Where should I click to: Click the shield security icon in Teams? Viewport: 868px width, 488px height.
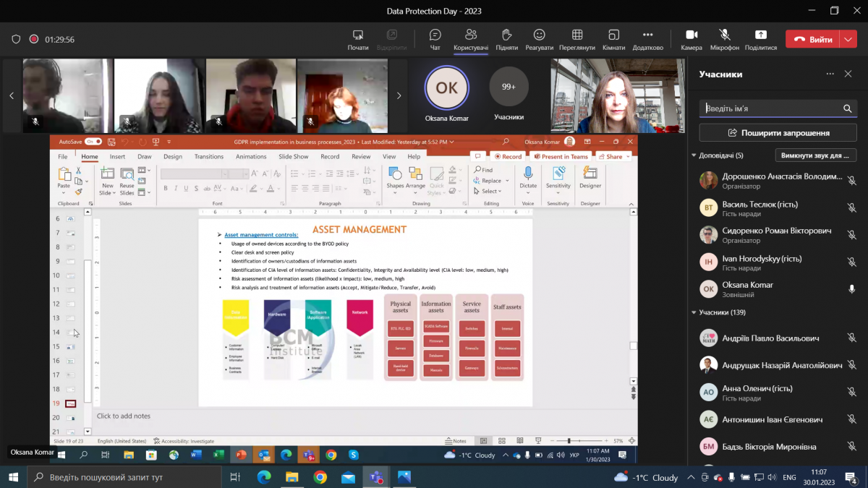click(16, 40)
